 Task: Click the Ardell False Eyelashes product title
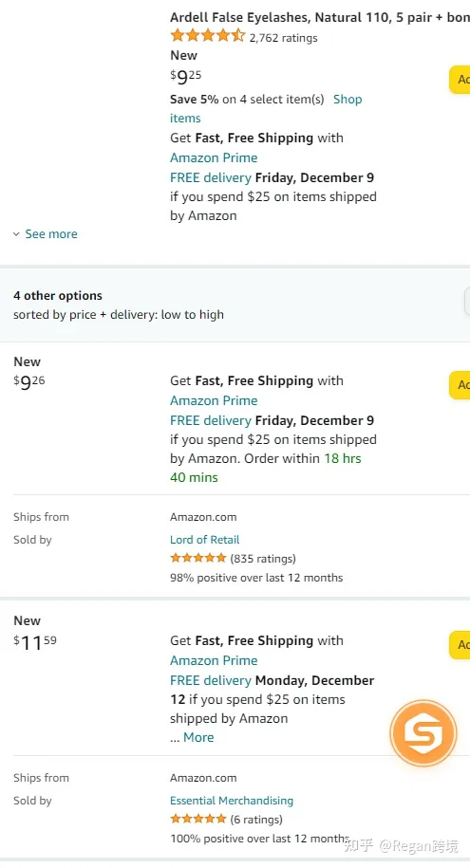coord(320,17)
